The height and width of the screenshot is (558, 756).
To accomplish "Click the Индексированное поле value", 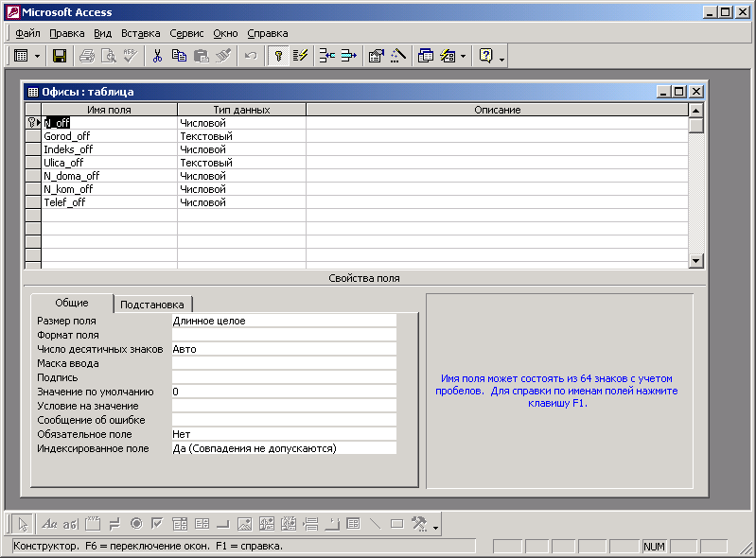I will pos(284,448).
